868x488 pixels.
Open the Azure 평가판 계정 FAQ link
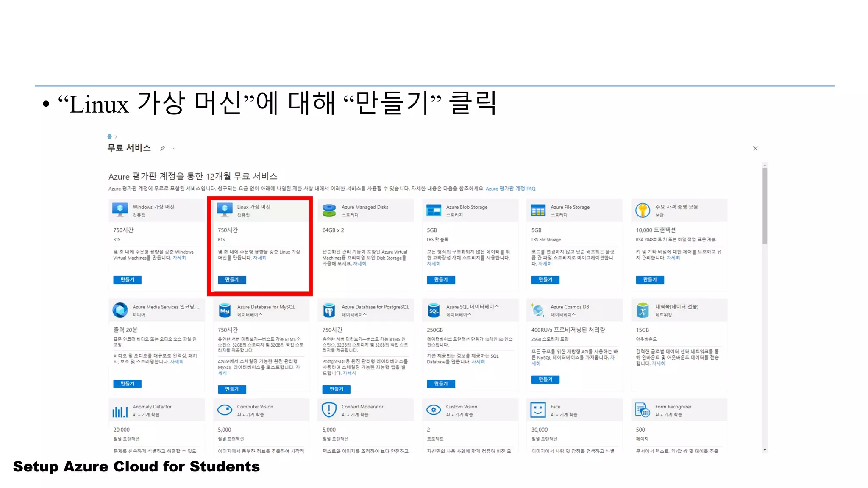point(510,189)
